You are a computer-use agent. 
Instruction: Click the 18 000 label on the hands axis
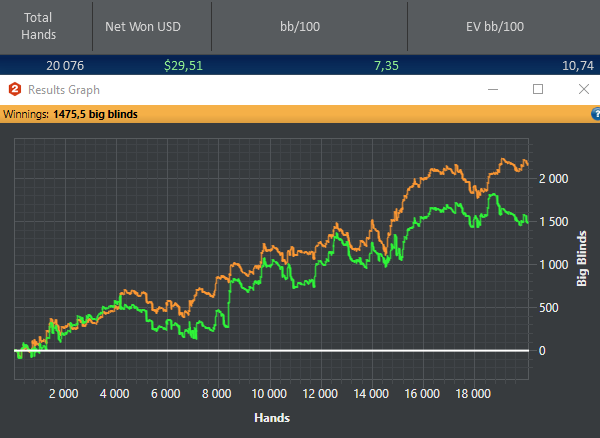click(473, 394)
